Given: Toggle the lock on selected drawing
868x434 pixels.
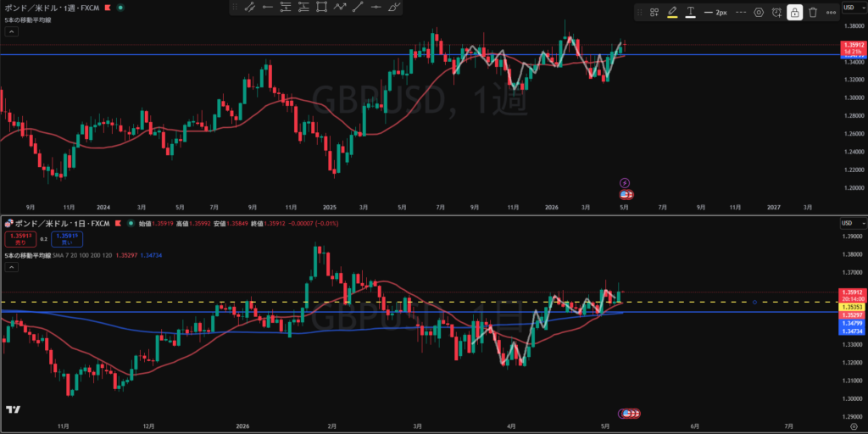Looking at the screenshot, I should [794, 12].
